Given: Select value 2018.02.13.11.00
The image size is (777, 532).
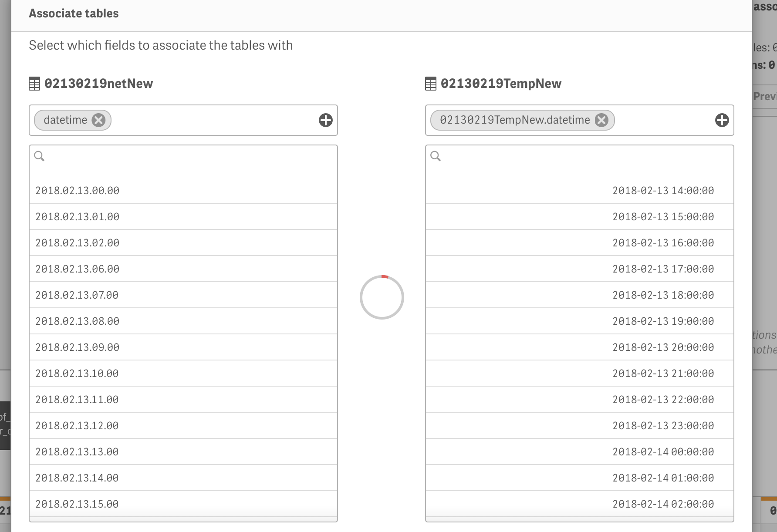Looking at the screenshot, I should coord(183,400).
